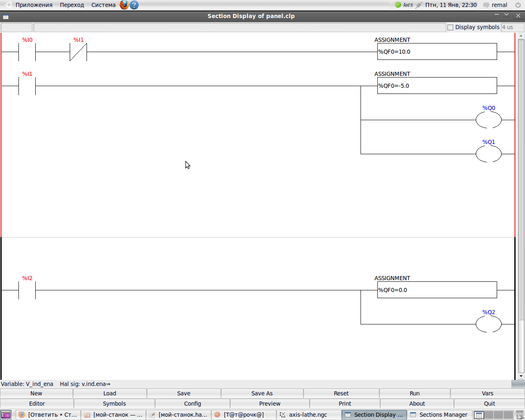Switch to the [Т@т@рочк@] taskbar window
This screenshot has height=420, width=525.
244,415
